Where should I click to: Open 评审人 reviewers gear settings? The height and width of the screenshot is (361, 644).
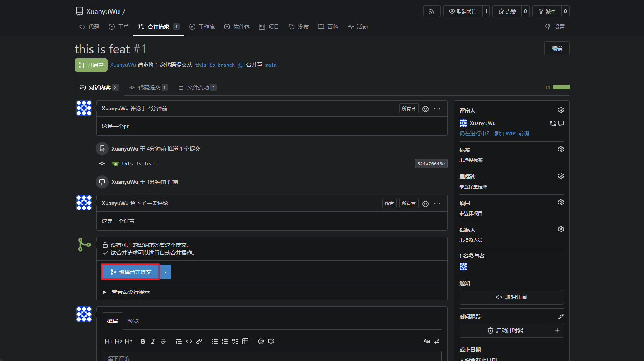coord(560,110)
